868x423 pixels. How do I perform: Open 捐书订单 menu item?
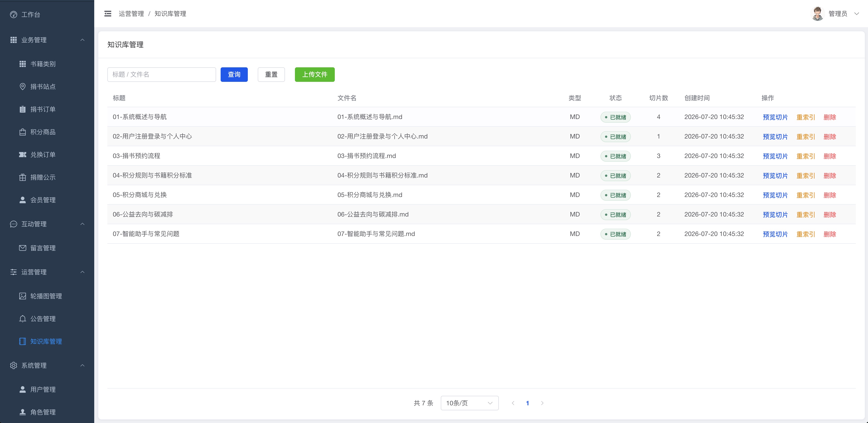click(x=47, y=109)
